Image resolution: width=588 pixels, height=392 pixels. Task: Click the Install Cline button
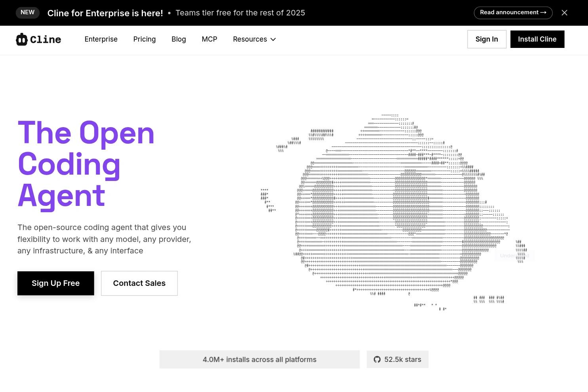pos(537,39)
